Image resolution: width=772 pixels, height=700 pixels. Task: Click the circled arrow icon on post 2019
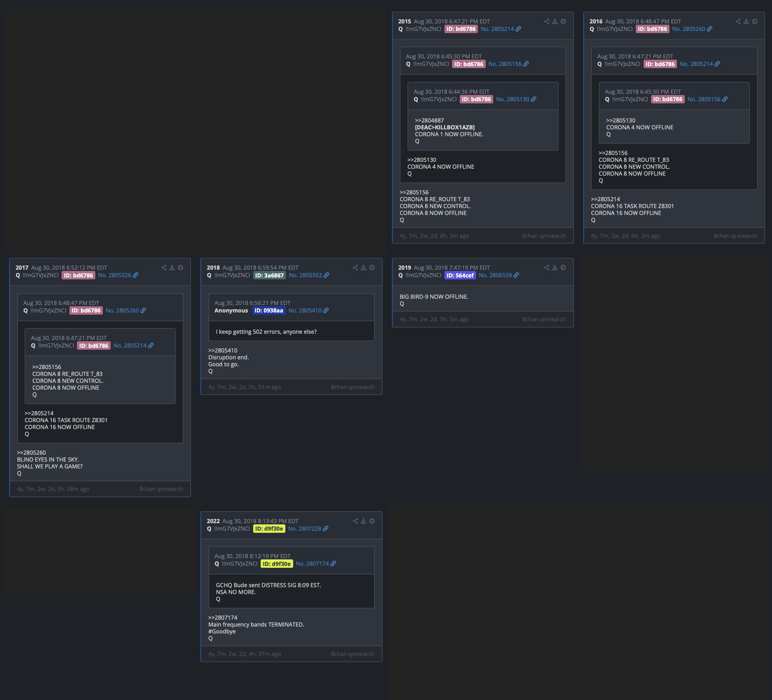pyautogui.click(x=563, y=268)
